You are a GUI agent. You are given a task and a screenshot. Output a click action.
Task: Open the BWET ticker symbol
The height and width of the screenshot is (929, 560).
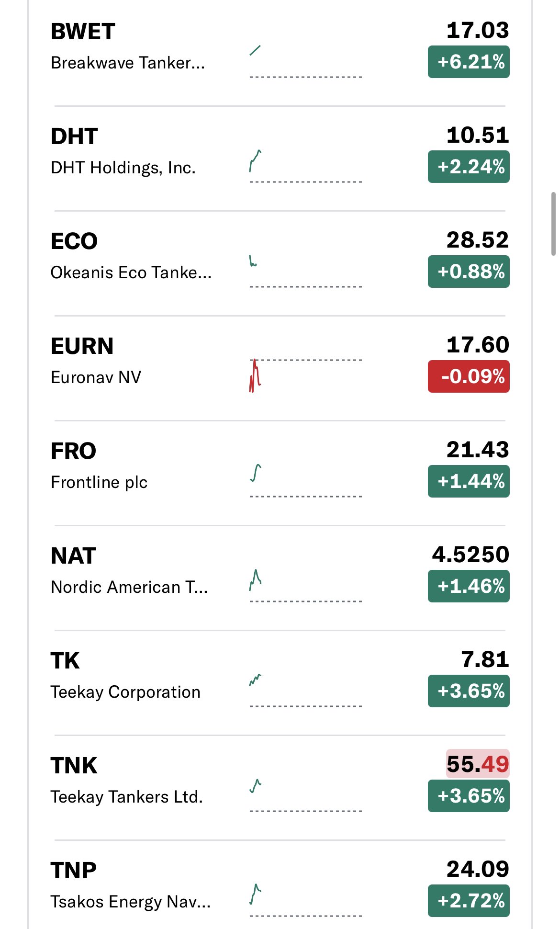tap(83, 32)
